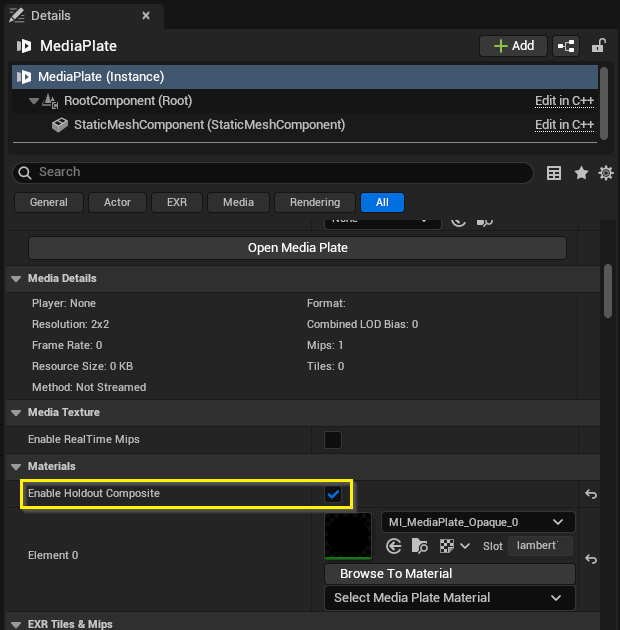Viewport: 620px width, 630px height.
Task: Click use selected asset arrow icon for Element 0
Action: (x=393, y=546)
